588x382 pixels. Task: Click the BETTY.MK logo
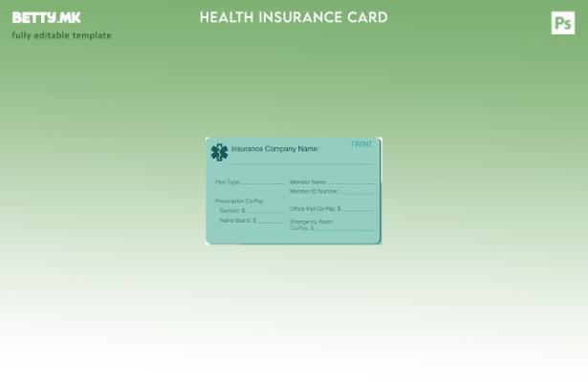point(47,17)
